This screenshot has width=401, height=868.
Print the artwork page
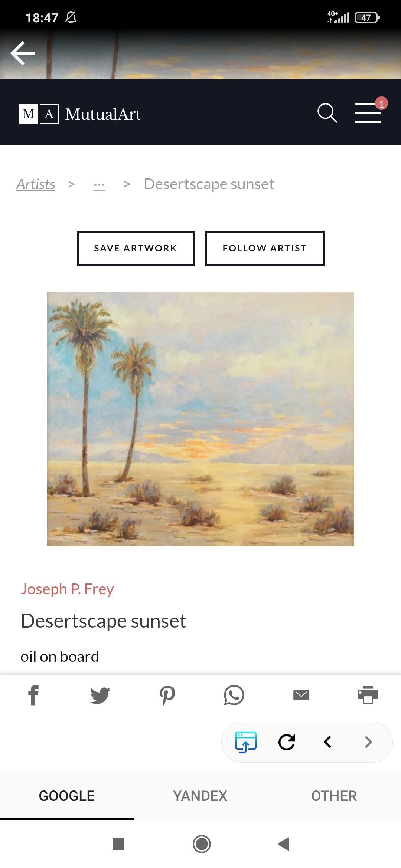(368, 695)
